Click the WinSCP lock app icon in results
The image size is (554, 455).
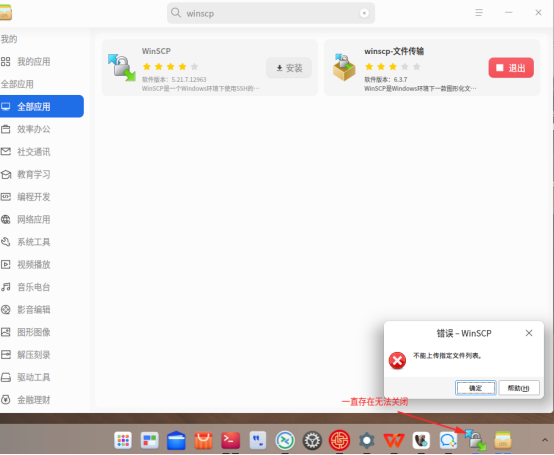tap(122, 67)
